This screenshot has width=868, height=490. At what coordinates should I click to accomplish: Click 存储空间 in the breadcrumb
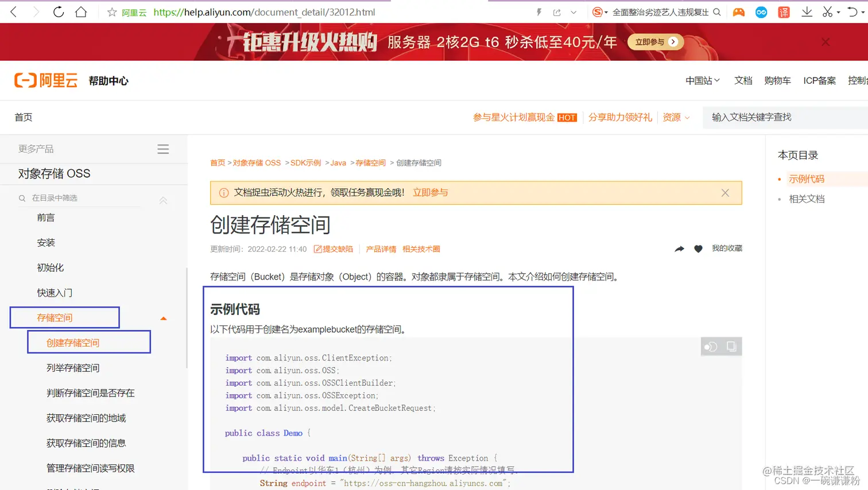tap(370, 163)
